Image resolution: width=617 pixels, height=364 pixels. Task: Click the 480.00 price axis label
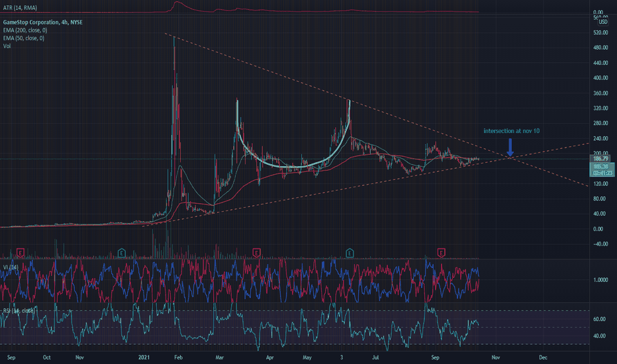coord(600,48)
